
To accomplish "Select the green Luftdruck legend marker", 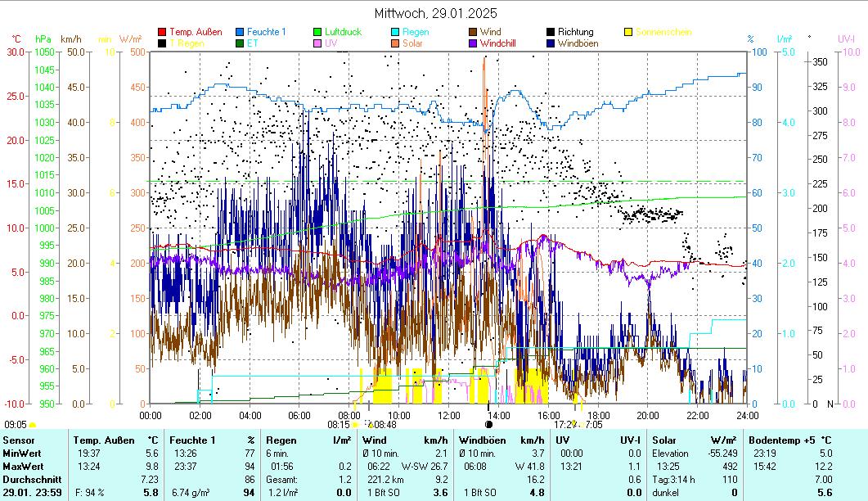I will tap(318, 32).
